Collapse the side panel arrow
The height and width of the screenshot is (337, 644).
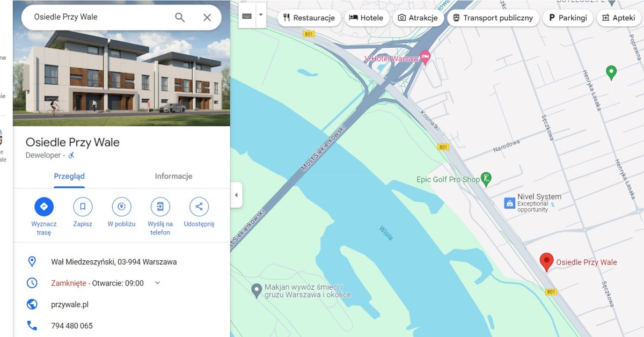point(236,195)
